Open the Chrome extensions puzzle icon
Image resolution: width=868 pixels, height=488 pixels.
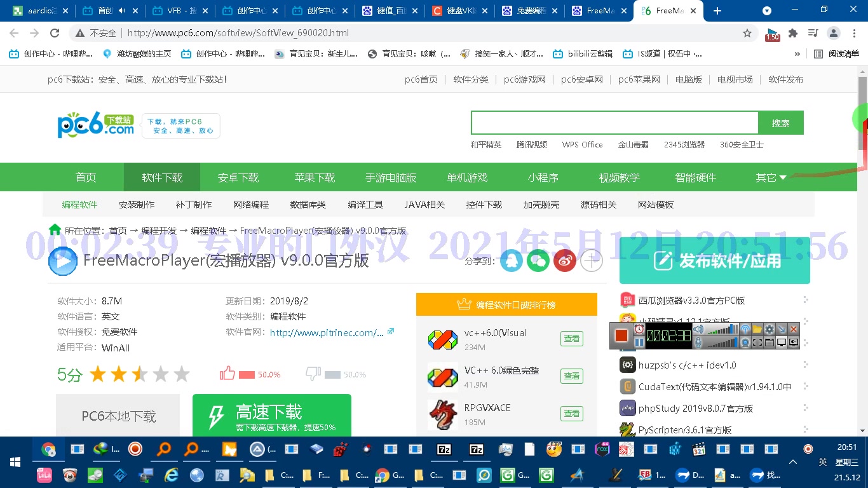(x=793, y=33)
